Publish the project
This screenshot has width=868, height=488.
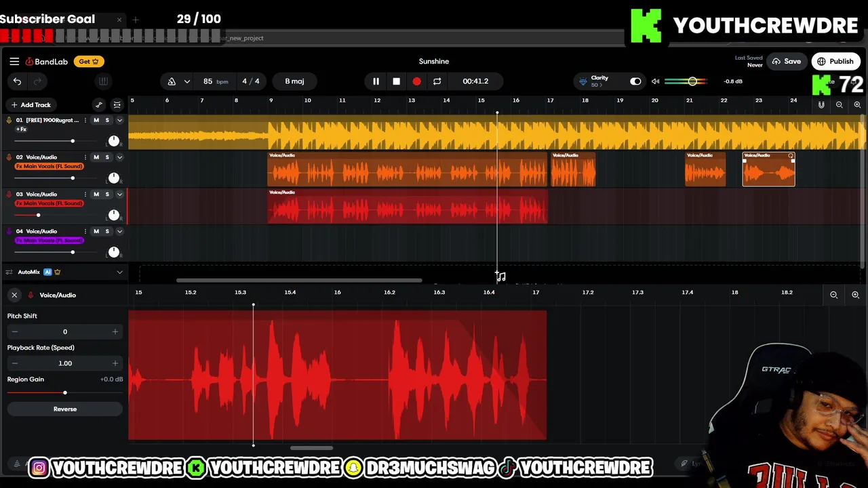tap(835, 62)
